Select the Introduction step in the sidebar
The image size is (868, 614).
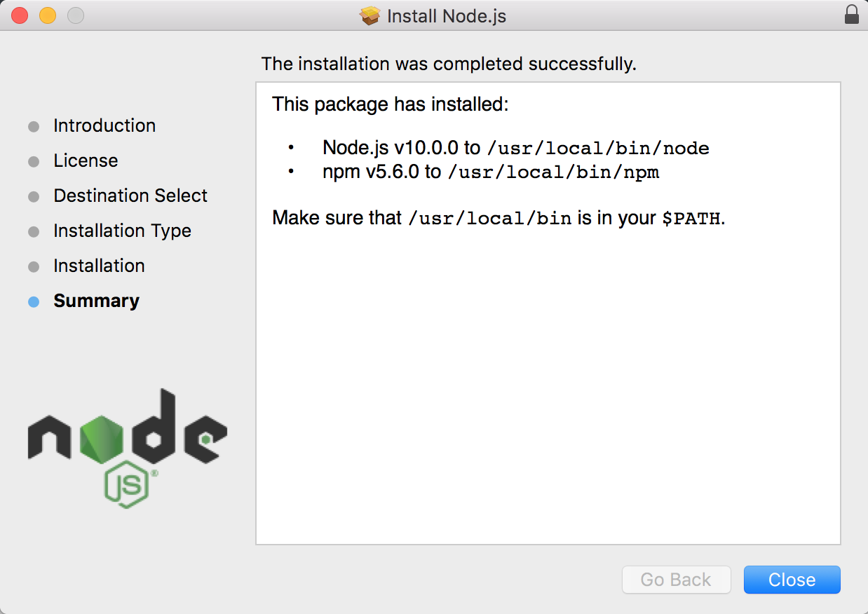[x=104, y=126]
